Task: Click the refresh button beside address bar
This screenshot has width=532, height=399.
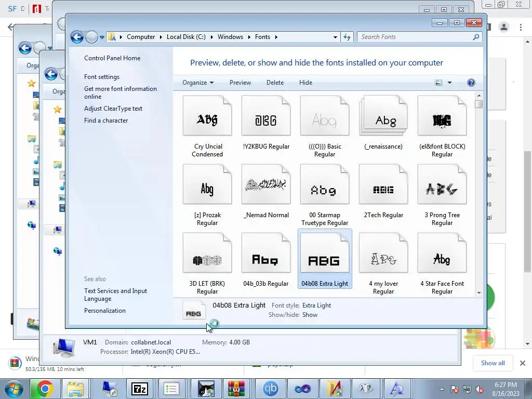Action: 347,37
